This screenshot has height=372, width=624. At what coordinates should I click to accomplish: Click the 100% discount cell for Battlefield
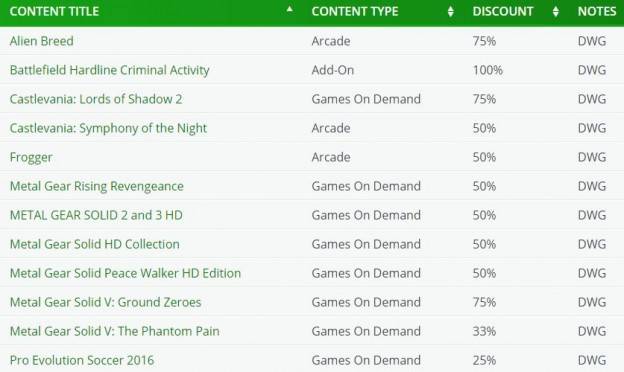(x=488, y=70)
